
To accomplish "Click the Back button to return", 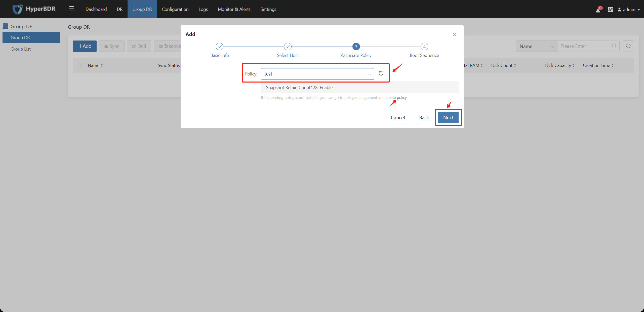I will coord(424,118).
